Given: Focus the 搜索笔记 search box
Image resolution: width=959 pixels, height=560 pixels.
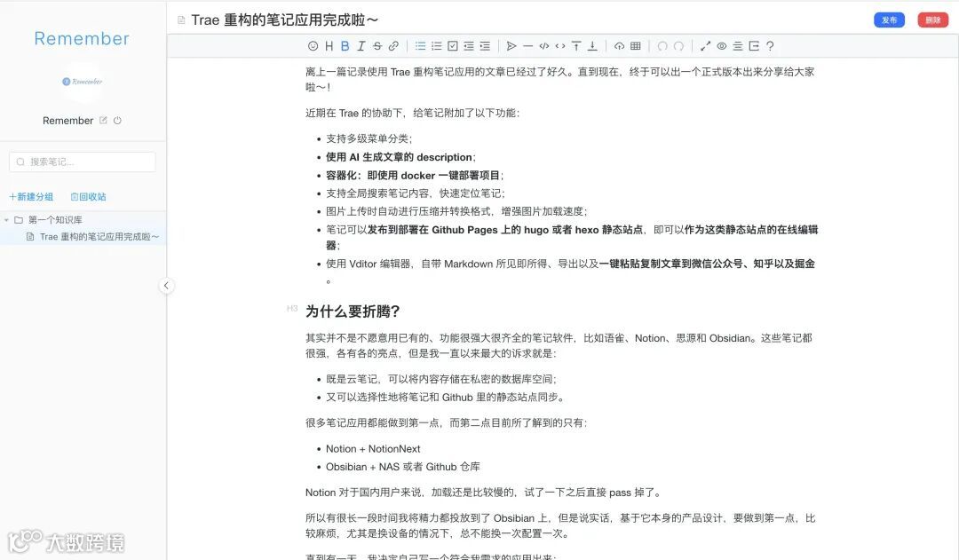Looking at the screenshot, I should 83,162.
